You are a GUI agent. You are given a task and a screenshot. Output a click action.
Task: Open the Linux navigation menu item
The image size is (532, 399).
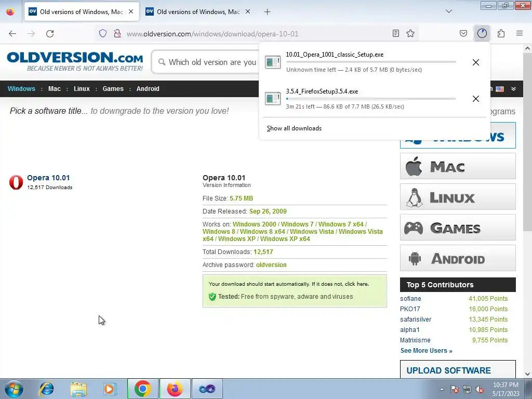point(82,88)
